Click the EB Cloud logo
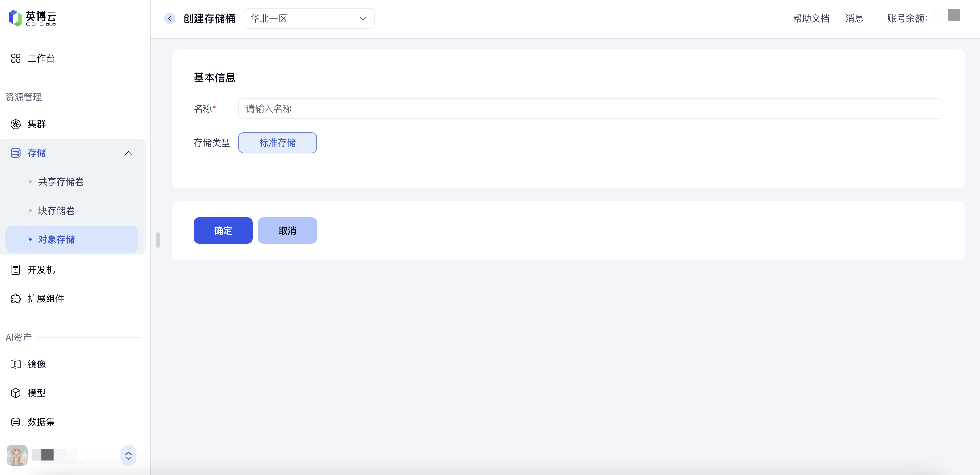Viewport: 980px width, 475px height. pos(33,18)
